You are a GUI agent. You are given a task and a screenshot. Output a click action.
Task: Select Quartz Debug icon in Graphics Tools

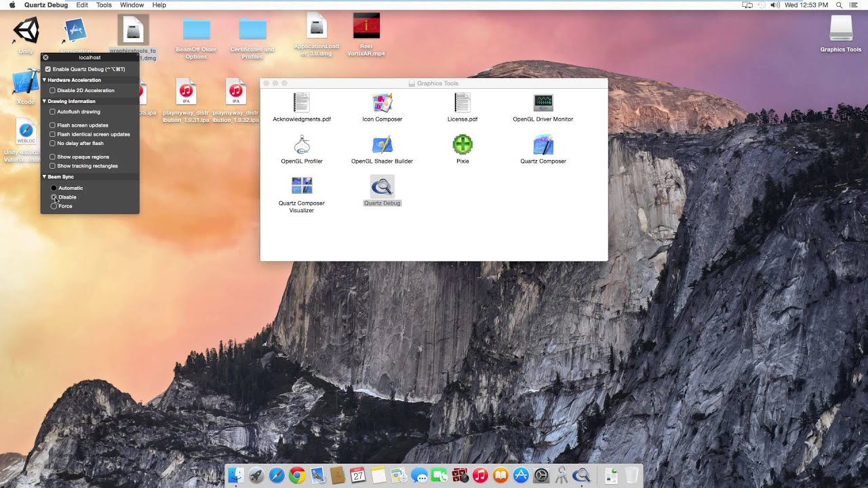[382, 186]
